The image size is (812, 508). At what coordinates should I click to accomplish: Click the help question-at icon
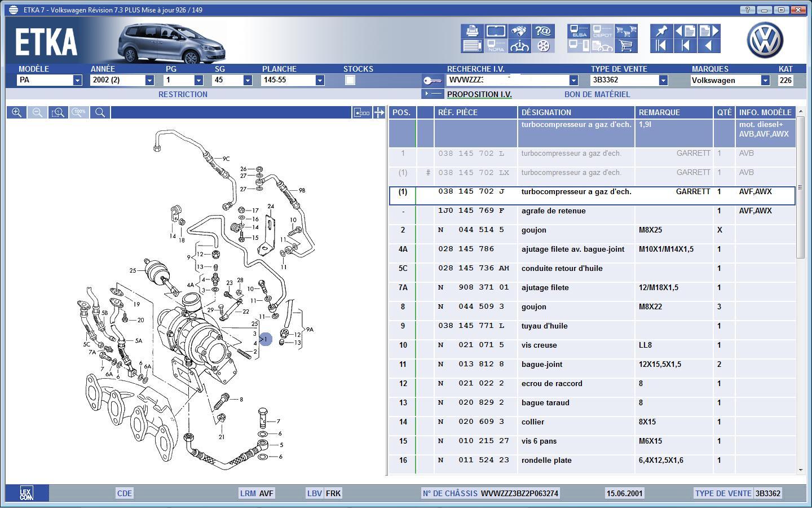pyautogui.click(x=543, y=31)
